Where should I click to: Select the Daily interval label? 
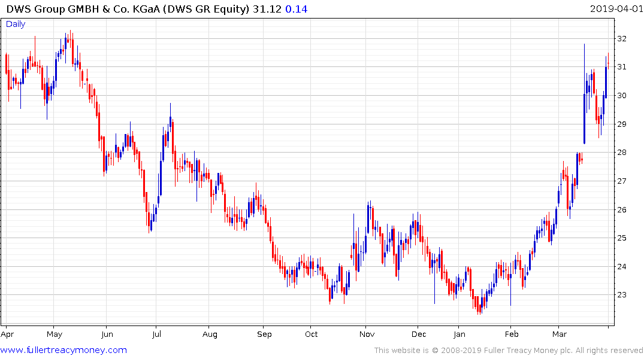16,24
